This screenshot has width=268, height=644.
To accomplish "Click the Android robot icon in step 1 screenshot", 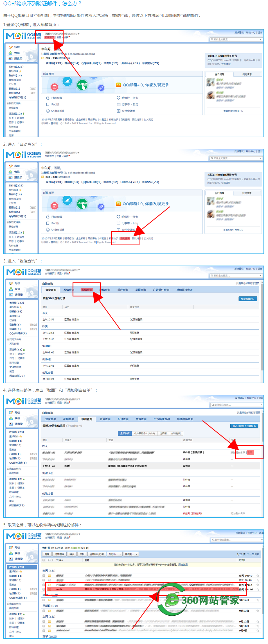I will coord(48,111).
